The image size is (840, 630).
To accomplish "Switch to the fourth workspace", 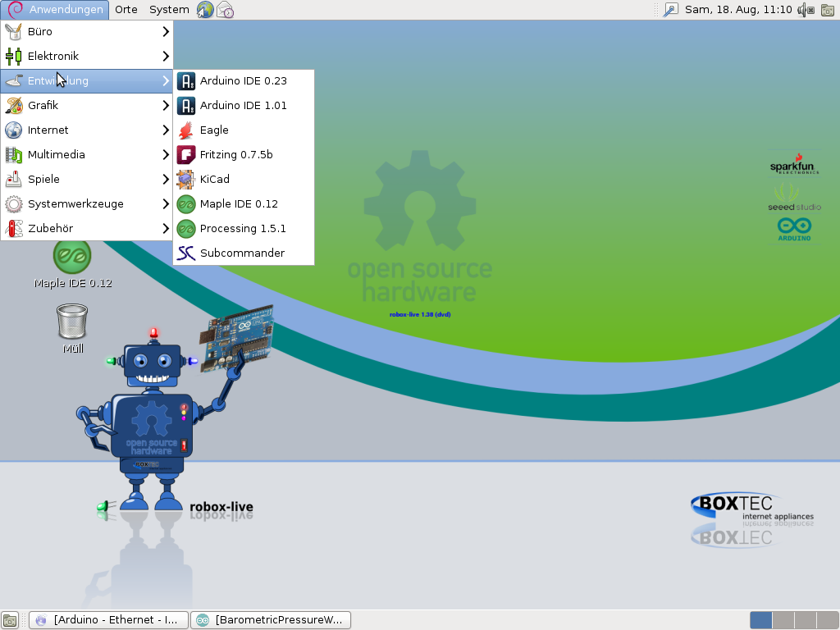I will click(827, 620).
